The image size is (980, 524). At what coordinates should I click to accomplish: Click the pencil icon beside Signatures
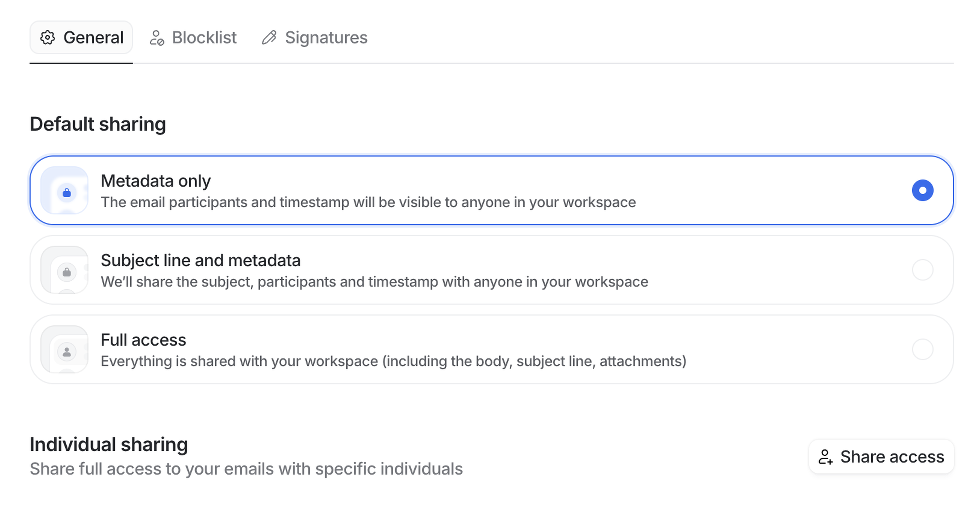269,38
